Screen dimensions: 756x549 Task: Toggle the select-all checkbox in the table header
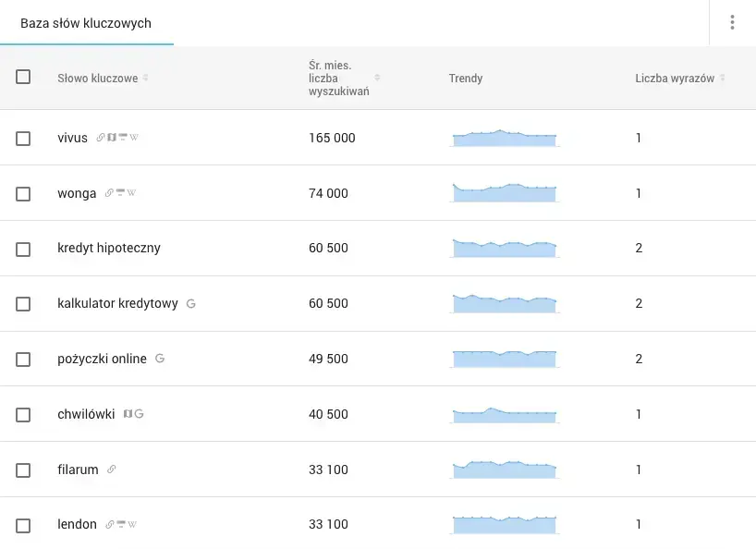[23, 78]
